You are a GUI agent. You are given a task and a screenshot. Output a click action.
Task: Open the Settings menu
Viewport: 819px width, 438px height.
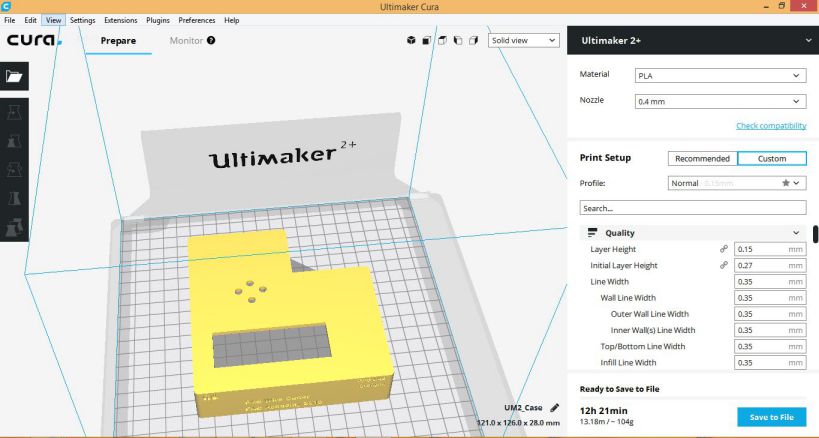click(x=83, y=20)
